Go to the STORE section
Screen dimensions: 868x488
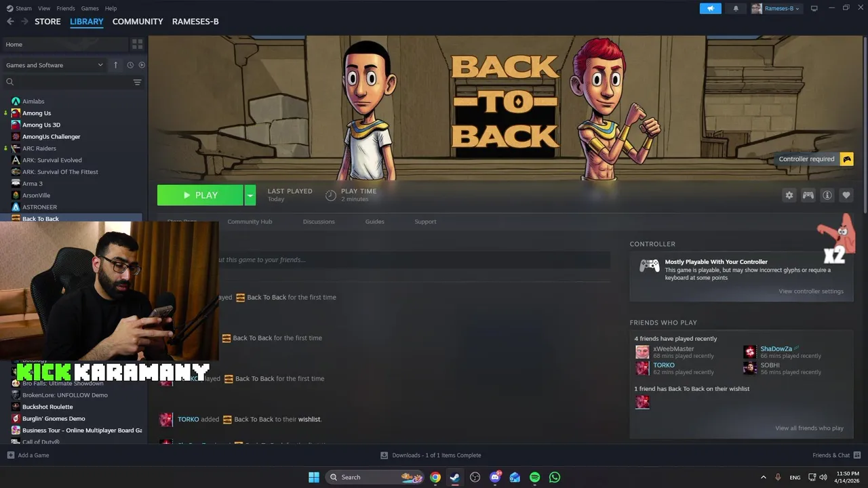(47, 22)
